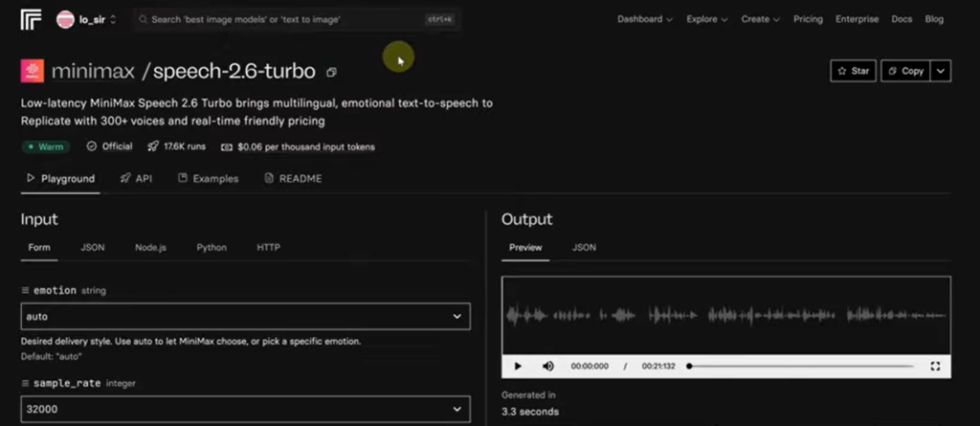
Task: Open the dropdown arrow beside Copy
Action: (941, 71)
